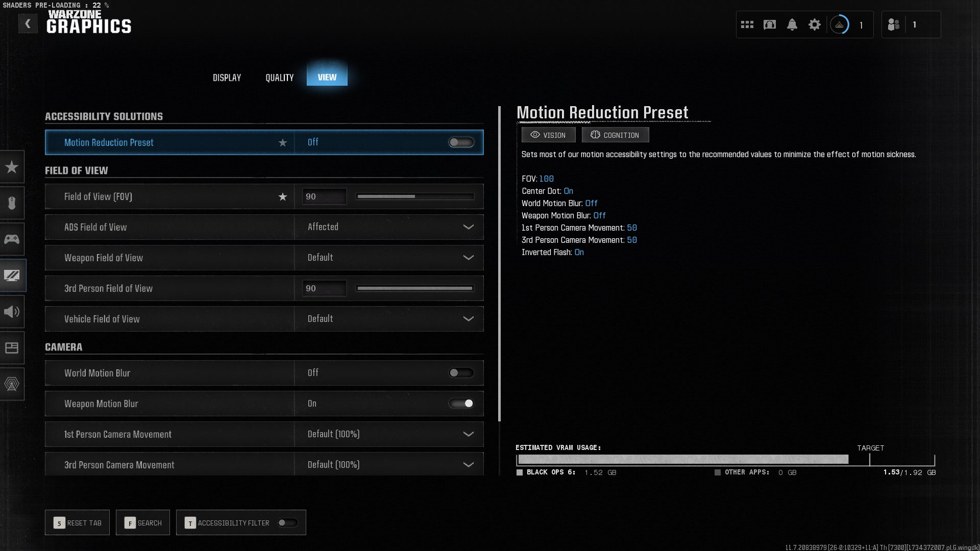Open Keyboard & Mouse settings sidebar icon
The height and width of the screenshot is (551, 980).
pyautogui.click(x=12, y=203)
